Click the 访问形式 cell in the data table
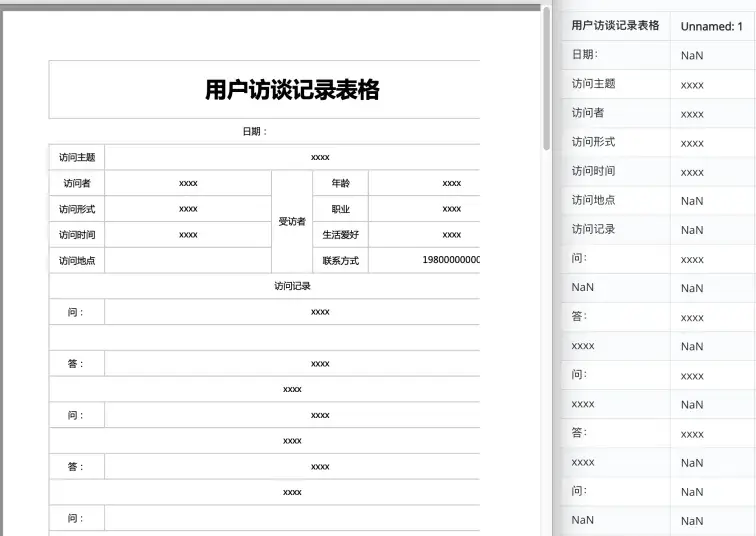Viewport: 756px width, 536px height. click(593, 142)
